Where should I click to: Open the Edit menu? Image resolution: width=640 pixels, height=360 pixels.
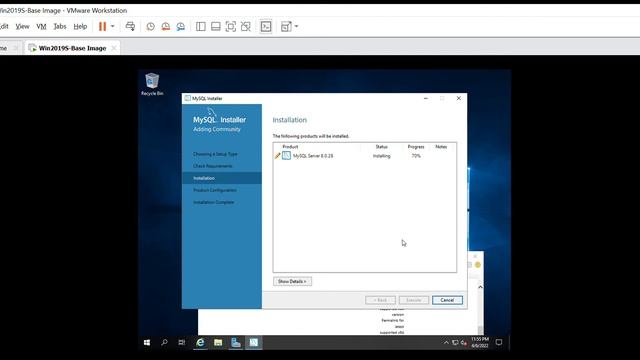[4, 27]
